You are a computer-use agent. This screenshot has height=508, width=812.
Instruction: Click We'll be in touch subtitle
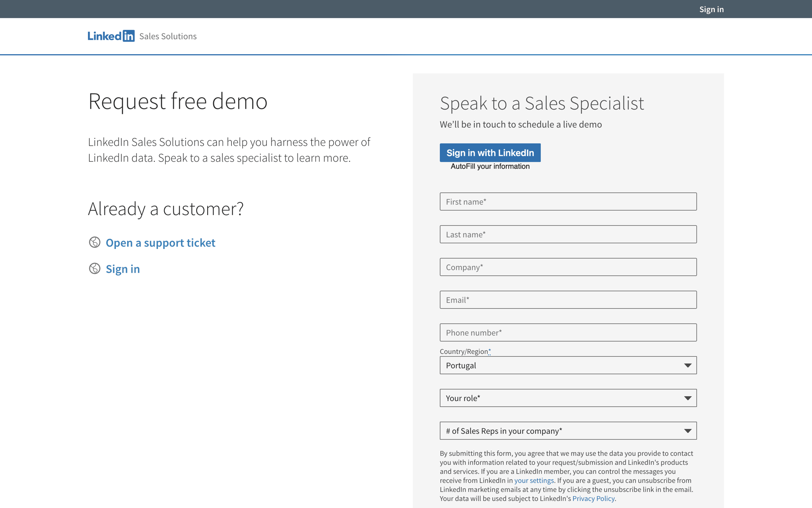[x=521, y=124]
